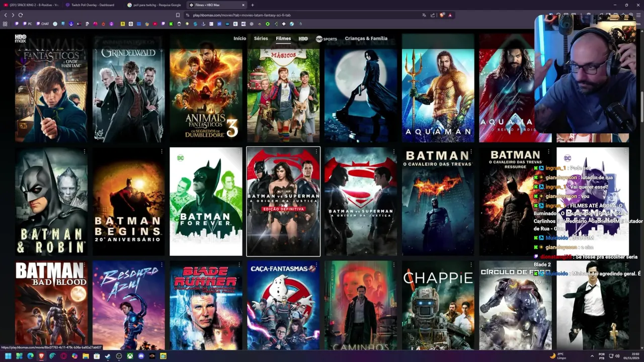This screenshot has height=362, width=644.
Task: Open a new browser tab with plus button
Action: coord(253,5)
